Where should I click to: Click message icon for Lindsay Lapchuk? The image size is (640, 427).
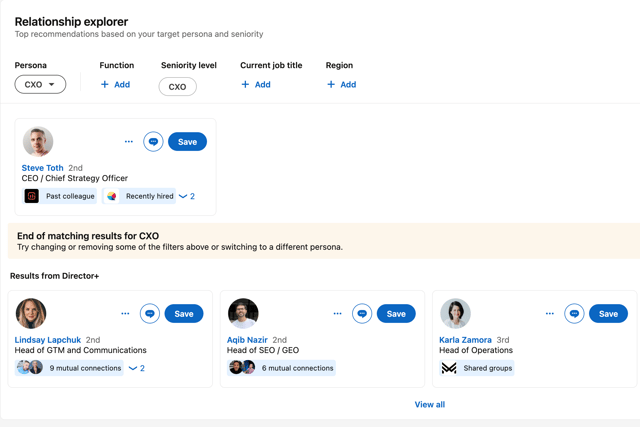150,314
